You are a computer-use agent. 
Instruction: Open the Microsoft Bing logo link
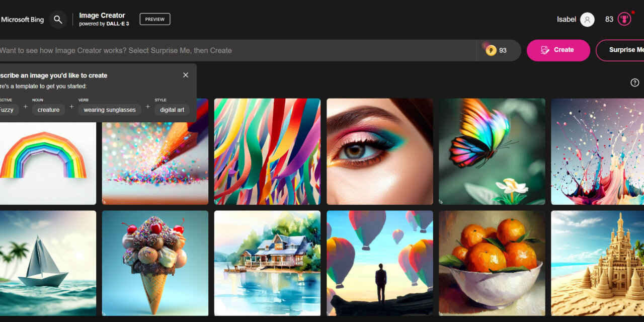pyautogui.click(x=22, y=20)
